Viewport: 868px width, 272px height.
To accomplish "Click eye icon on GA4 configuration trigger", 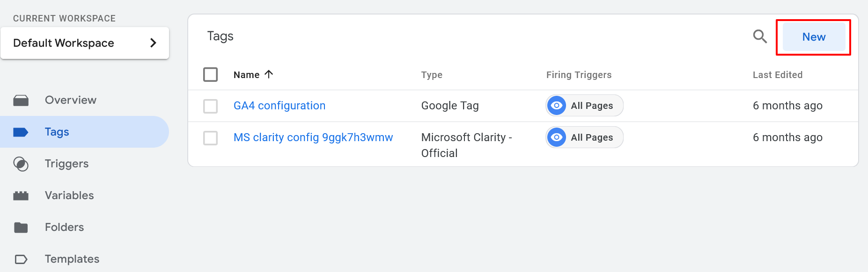I will (556, 106).
